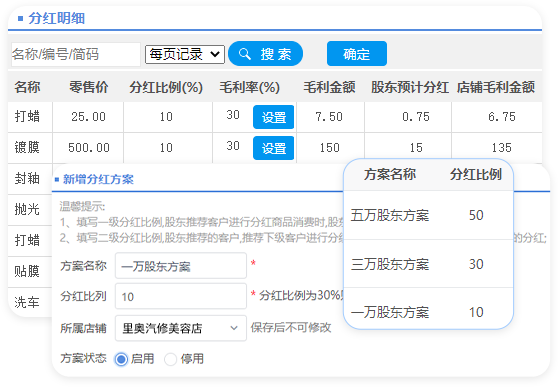Click the 分红比例(%) column header
558x387 pixels.
pyautogui.click(x=166, y=87)
